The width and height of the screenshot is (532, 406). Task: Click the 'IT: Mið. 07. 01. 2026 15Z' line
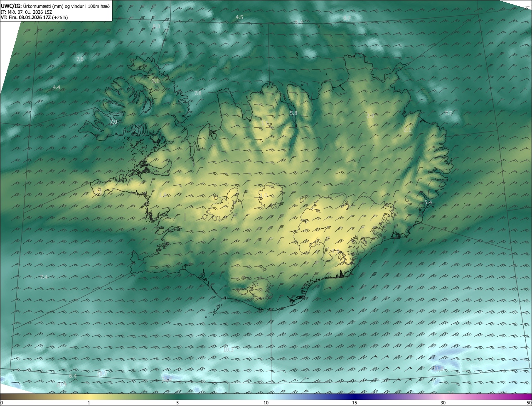(26, 12)
